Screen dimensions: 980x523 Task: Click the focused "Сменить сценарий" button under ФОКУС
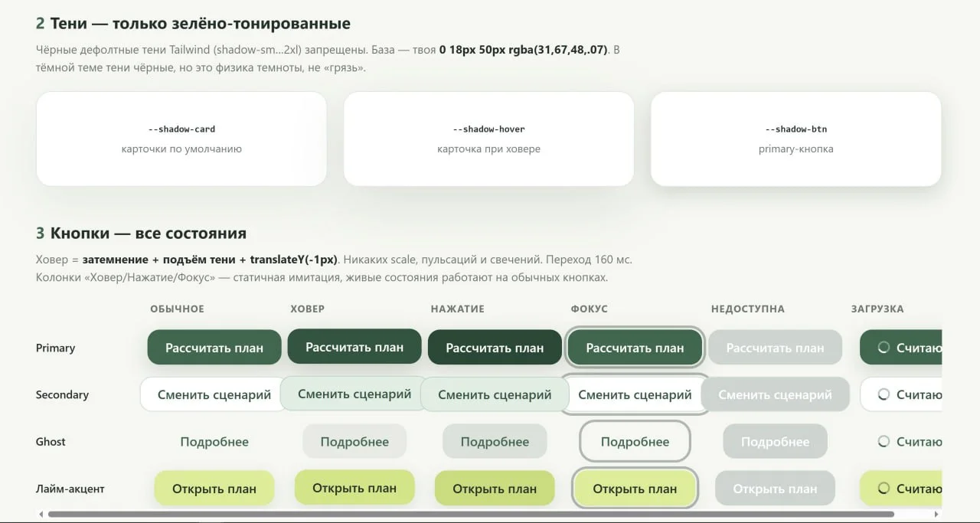[x=635, y=394]
